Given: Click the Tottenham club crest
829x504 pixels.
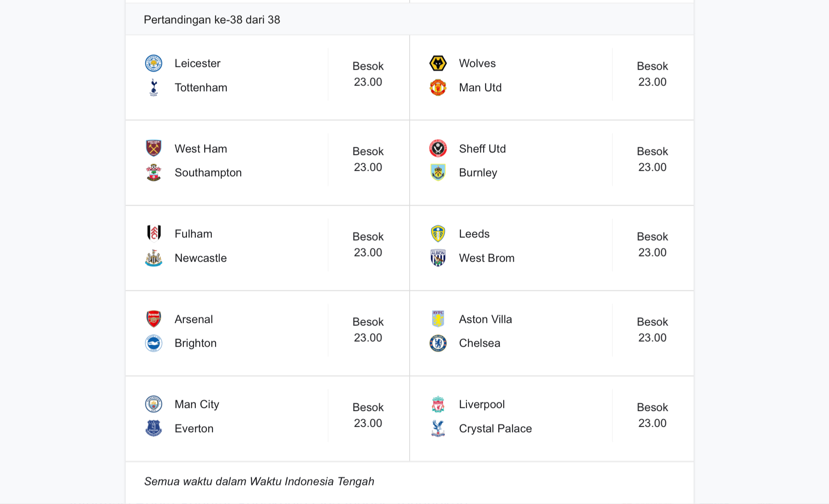Looking at the screenshot, I should pyautogui.click(x=153, y=88).
